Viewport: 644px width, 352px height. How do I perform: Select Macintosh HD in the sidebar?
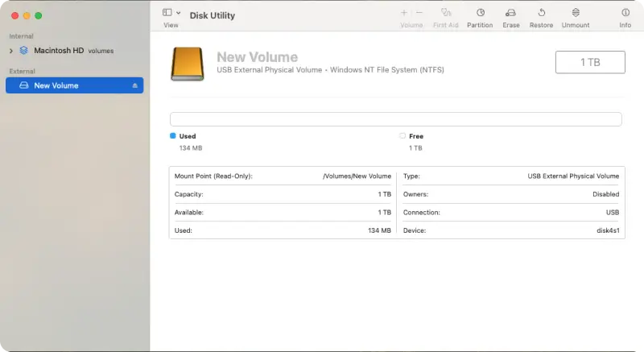74,51
